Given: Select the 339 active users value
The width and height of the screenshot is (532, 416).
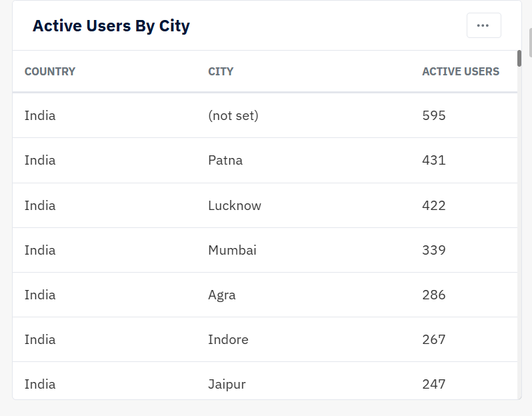Looking at the screenshot, I should [x=434, y=250].
